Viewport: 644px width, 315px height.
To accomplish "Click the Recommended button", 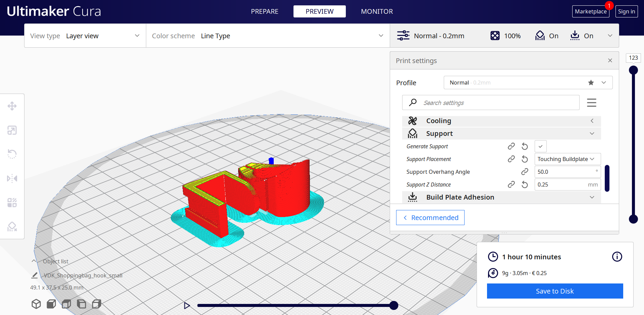I will pos(430,218).
